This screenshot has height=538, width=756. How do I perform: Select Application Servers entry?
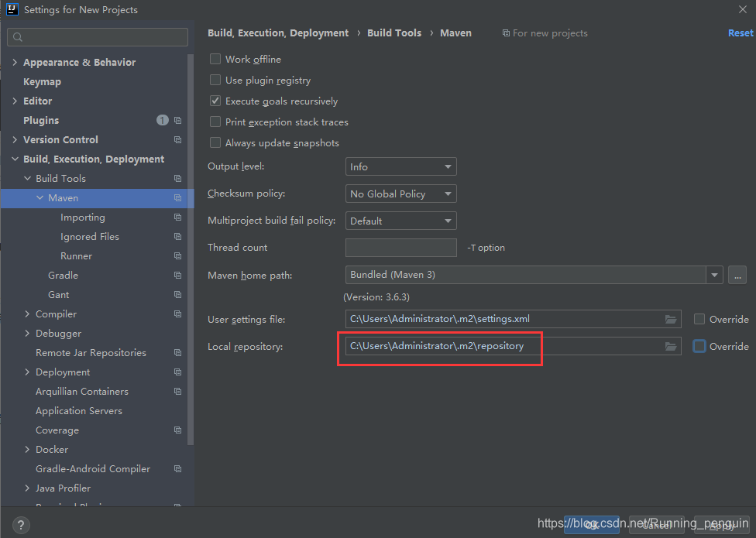pyautogui.click(x=78, y=411)
